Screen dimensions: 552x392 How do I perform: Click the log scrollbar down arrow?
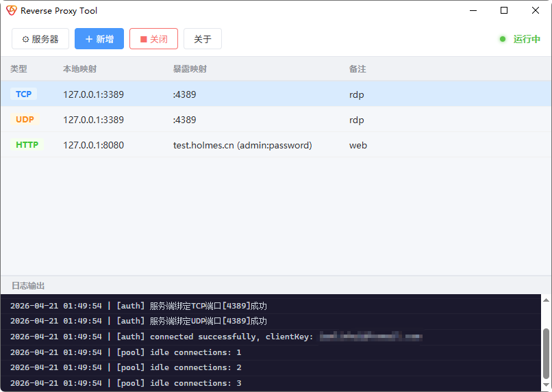[x=546, y=385]
